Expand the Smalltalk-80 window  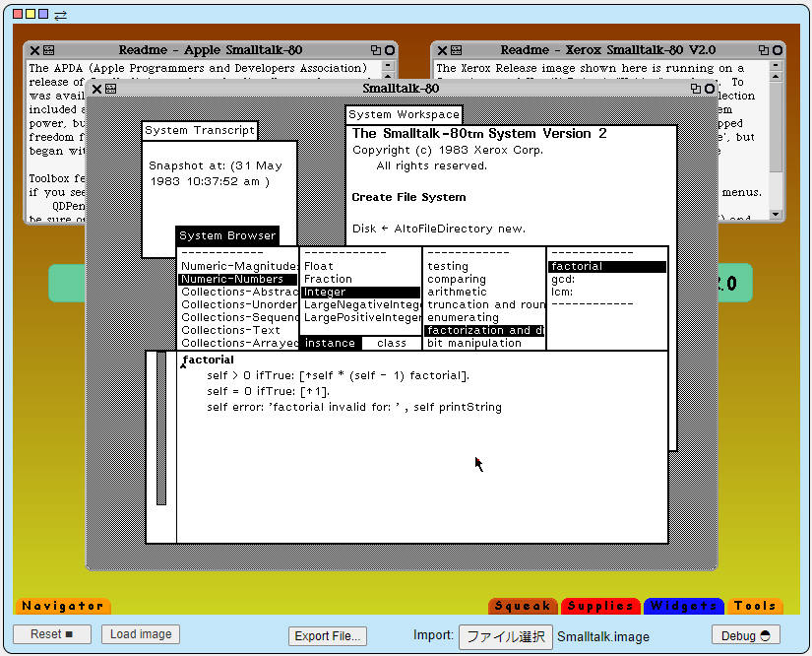click(696, 89)
